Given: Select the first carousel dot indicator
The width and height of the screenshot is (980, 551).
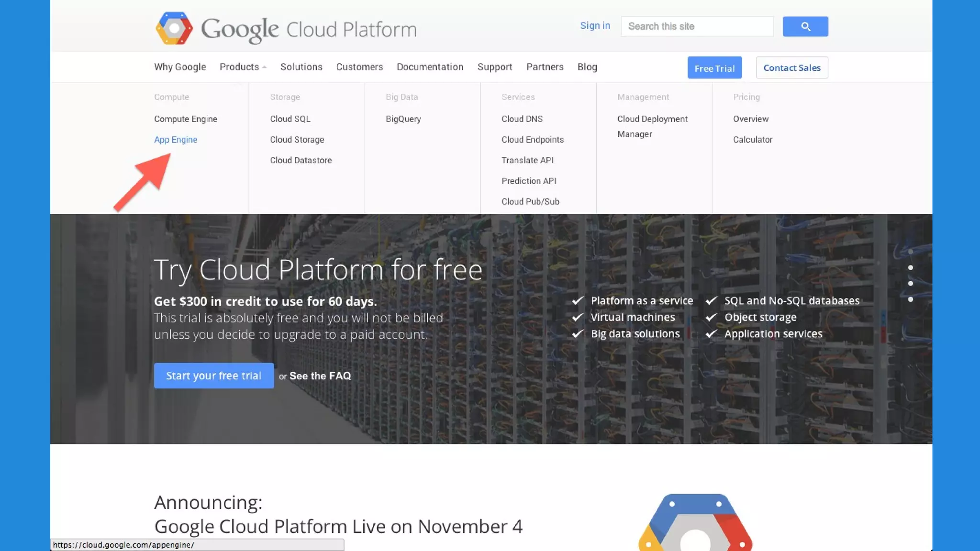Looking at the screenshot, I should [x=910, y=252].
